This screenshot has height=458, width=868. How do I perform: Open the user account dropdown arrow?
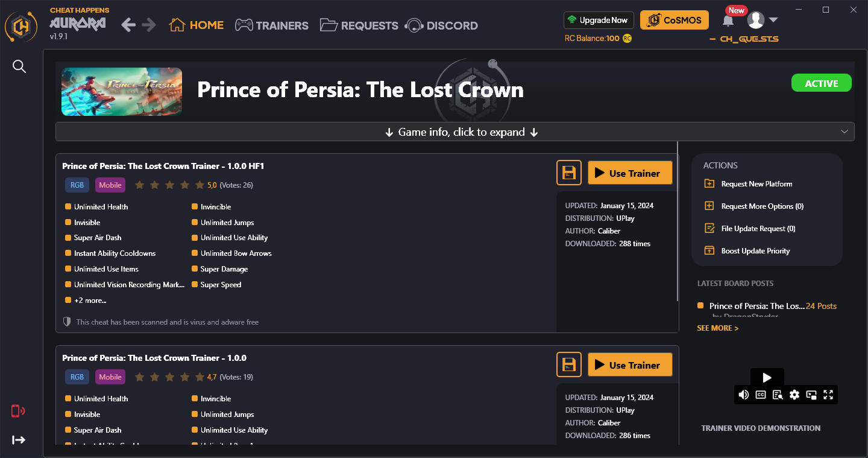click(x=773, y=20)
